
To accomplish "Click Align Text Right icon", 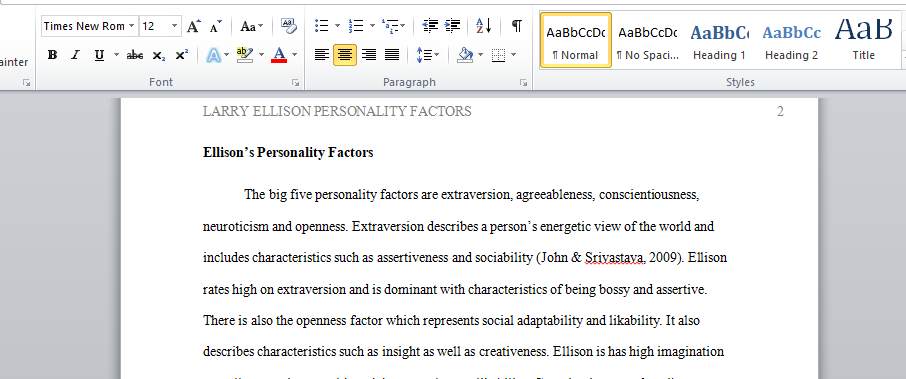I will [x=369, y=55].
